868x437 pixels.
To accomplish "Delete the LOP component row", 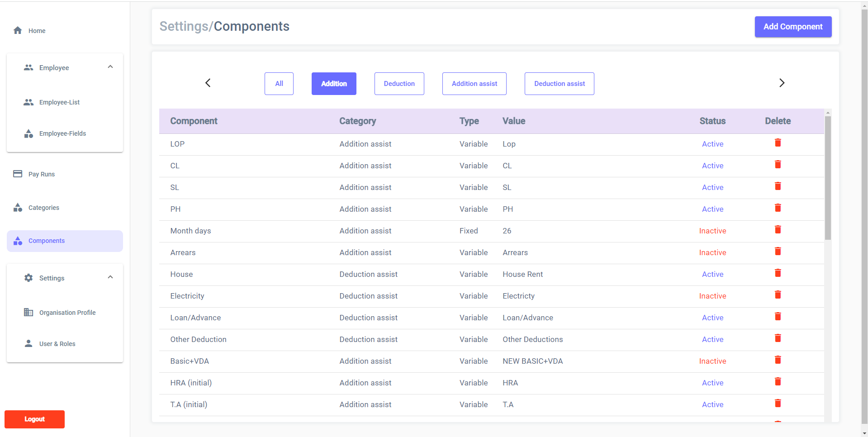I will pos(778,143).
